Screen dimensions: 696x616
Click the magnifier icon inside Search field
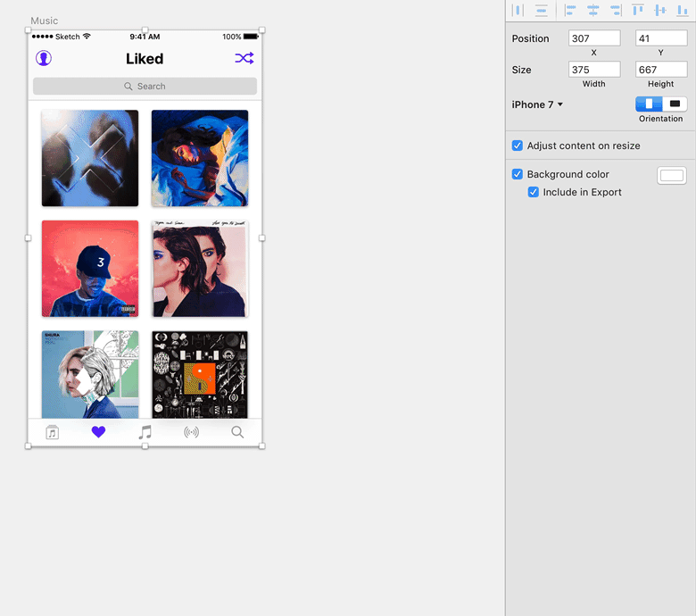(128, 87)
